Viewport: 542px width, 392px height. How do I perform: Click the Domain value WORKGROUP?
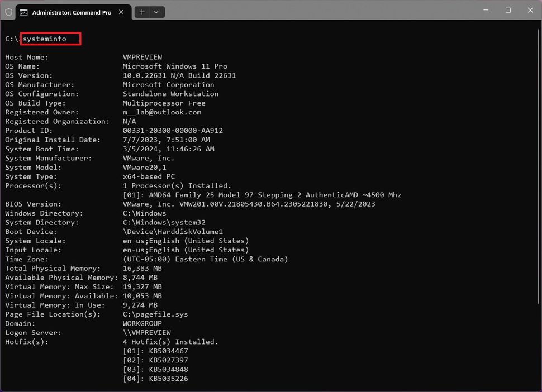(141, 323)
